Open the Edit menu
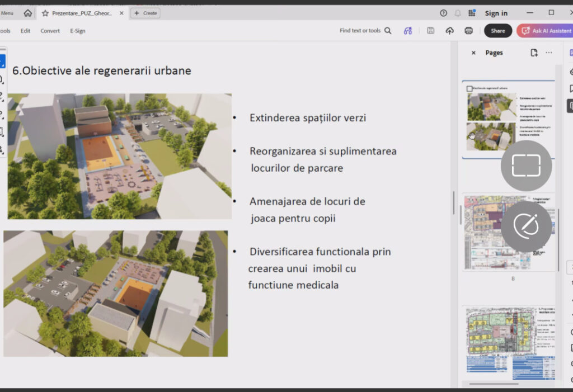Image resolution: width=573 pixels, height=392 pixels. (x=25, y=31)
